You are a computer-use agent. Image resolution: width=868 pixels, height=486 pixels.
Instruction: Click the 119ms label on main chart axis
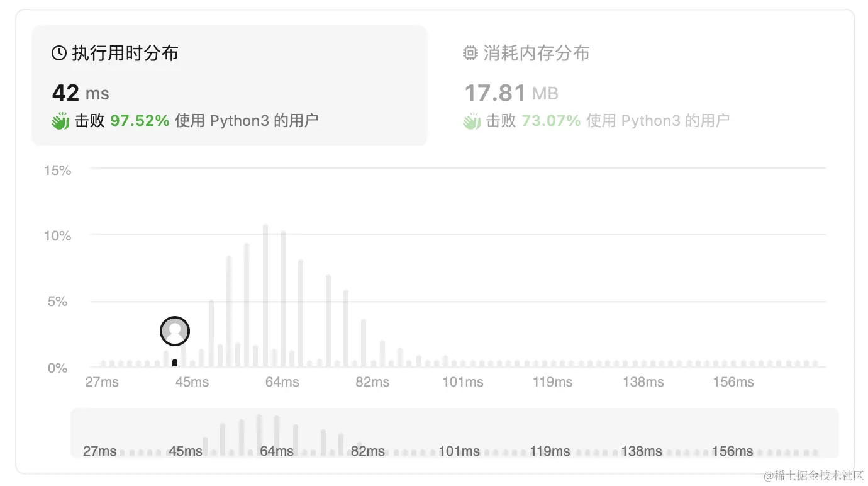click(553, 382)
